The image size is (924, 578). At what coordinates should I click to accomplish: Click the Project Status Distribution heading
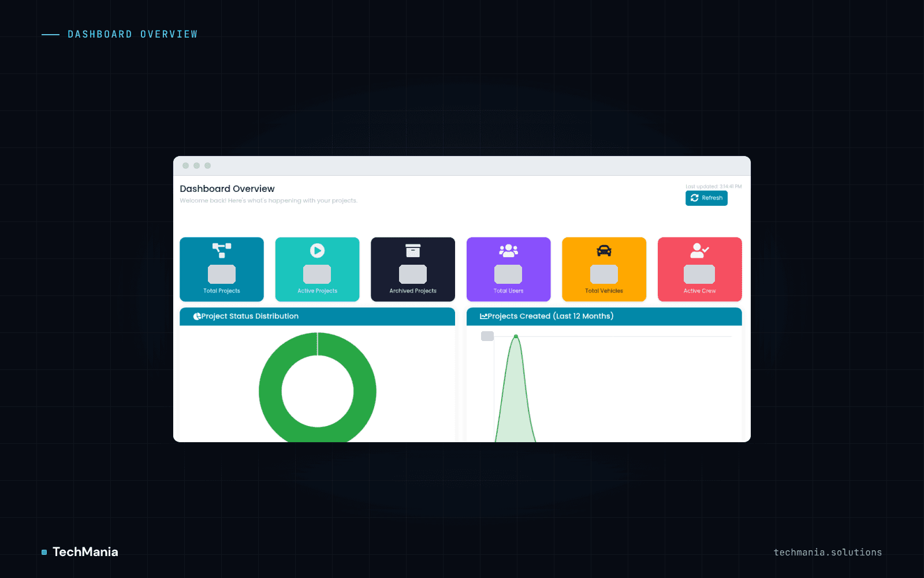point(250,316)
